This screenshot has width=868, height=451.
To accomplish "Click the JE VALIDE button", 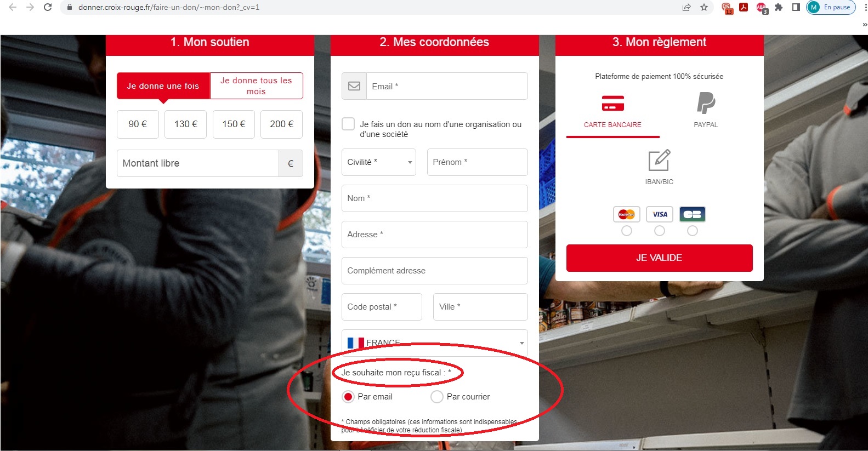I will [659, 258].
